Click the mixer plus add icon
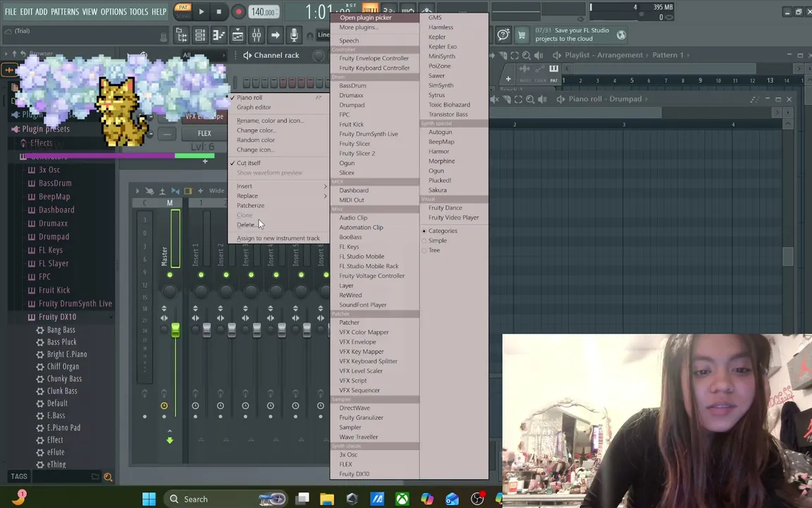The height and width of the screenshot is (508, 812). [x=200, y=190]
